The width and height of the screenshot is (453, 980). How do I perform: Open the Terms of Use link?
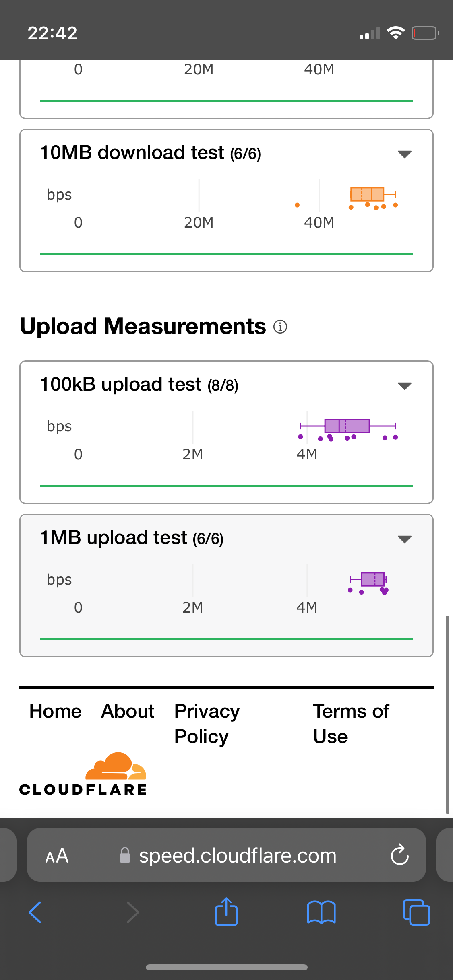click(x=351, y=724)
